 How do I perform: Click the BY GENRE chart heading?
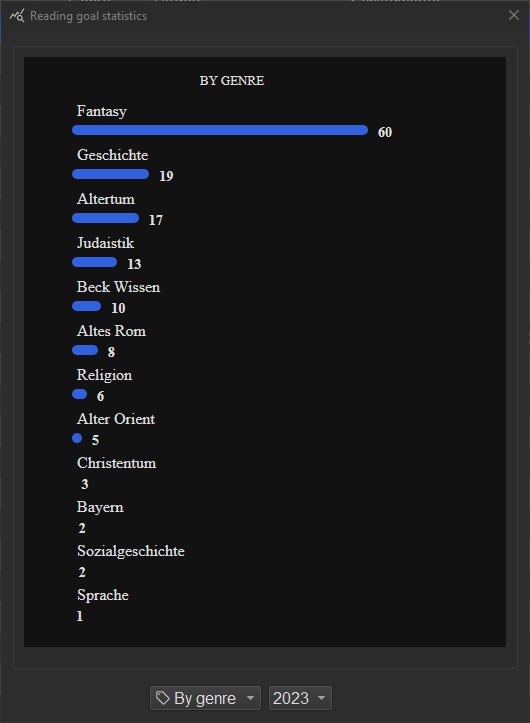[x=232, y=81]
